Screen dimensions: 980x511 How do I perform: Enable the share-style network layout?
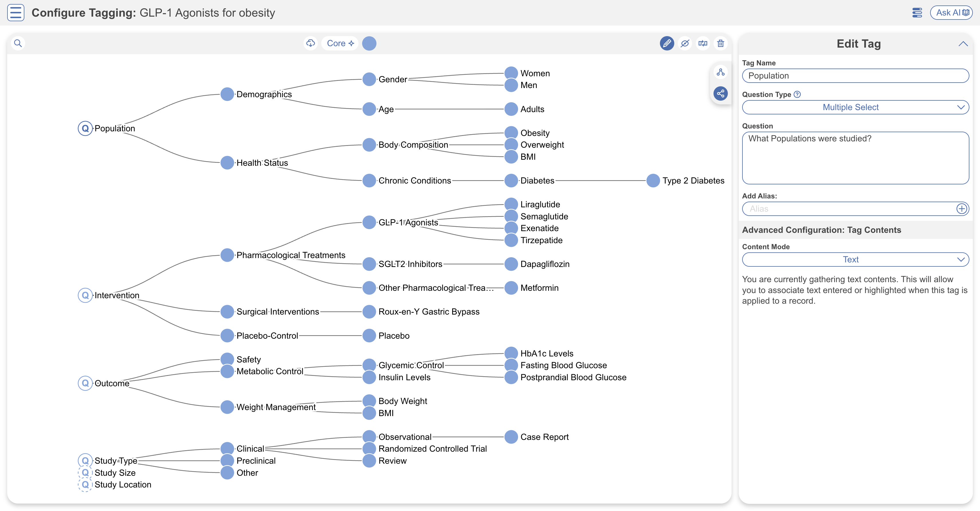721,93
